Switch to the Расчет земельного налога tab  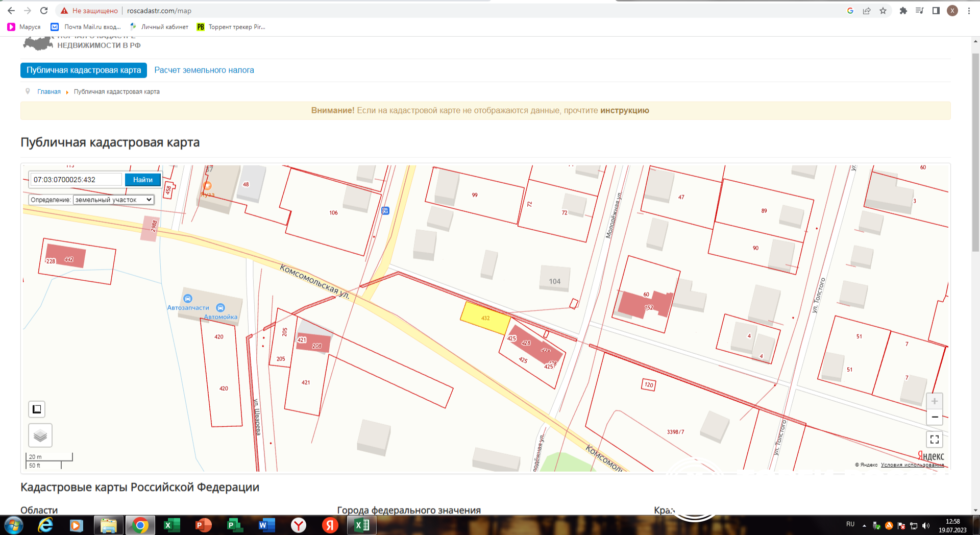[x=204, y=70]
